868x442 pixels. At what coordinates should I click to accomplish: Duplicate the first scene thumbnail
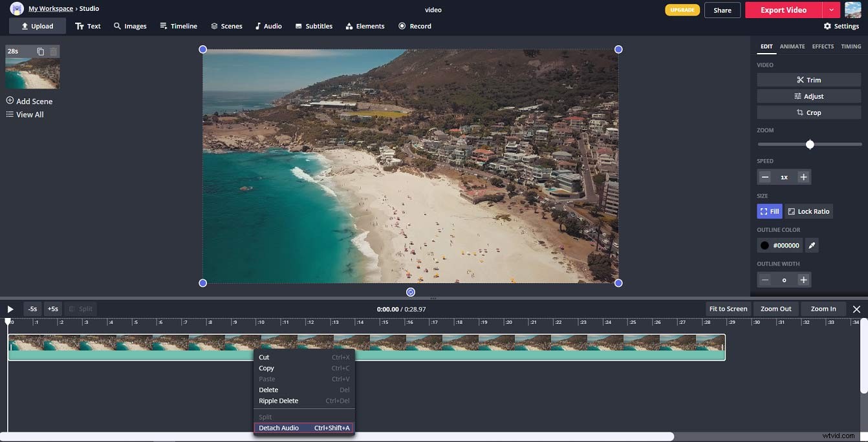point(40,50)
